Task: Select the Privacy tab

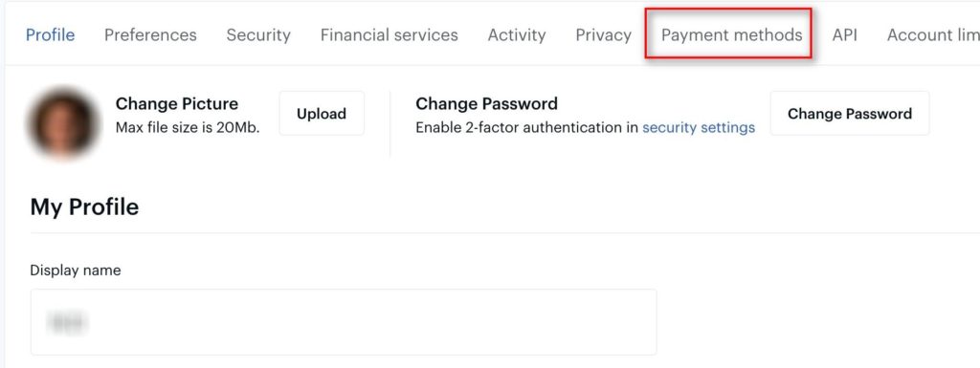Action: pos(603,35)
